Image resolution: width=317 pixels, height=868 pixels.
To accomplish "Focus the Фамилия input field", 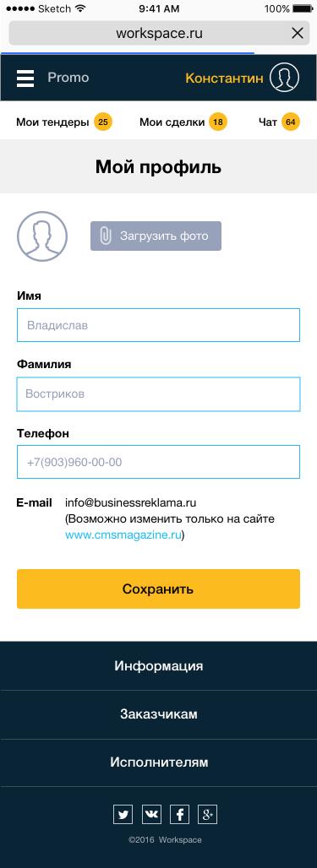I will (159, 394).
